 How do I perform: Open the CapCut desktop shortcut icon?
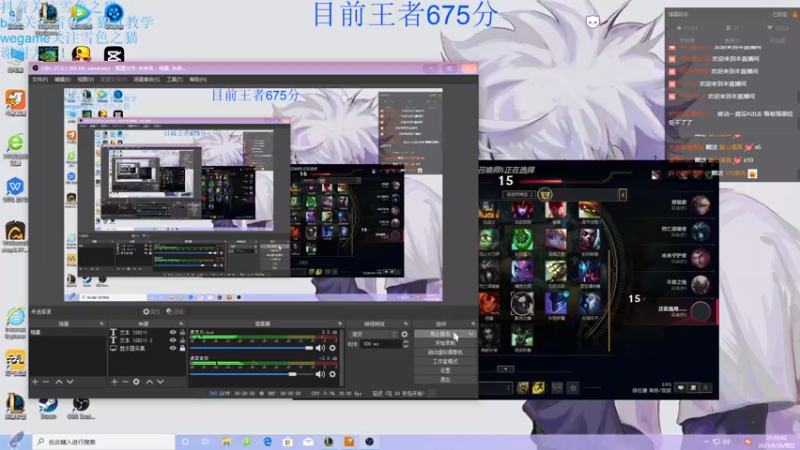pyautogui.click(x=114, y=54)
